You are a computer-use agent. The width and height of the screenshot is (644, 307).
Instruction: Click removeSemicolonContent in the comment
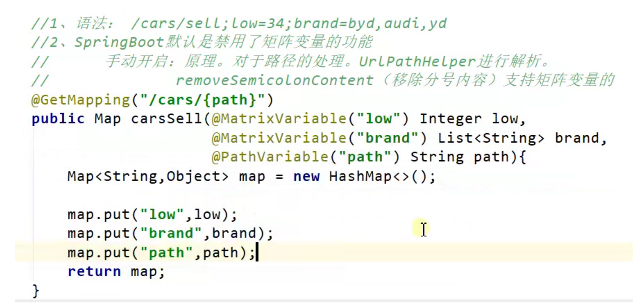[x=274, y=80]
